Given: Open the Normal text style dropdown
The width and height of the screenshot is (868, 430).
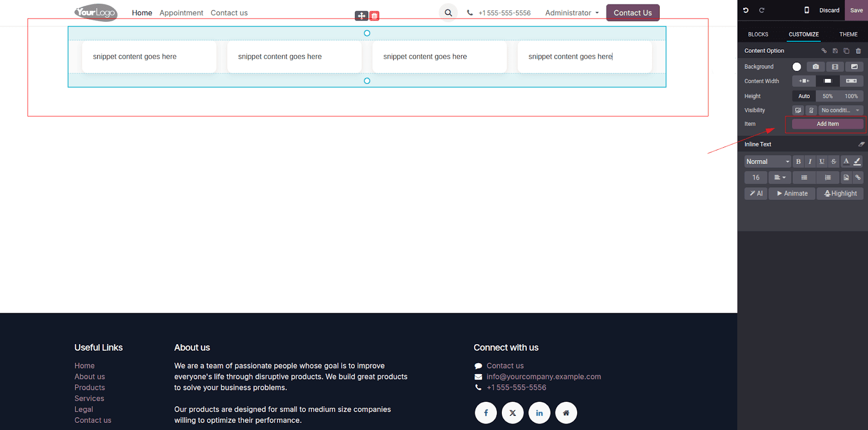Looking at the screenshot, I should click(768, 162).
